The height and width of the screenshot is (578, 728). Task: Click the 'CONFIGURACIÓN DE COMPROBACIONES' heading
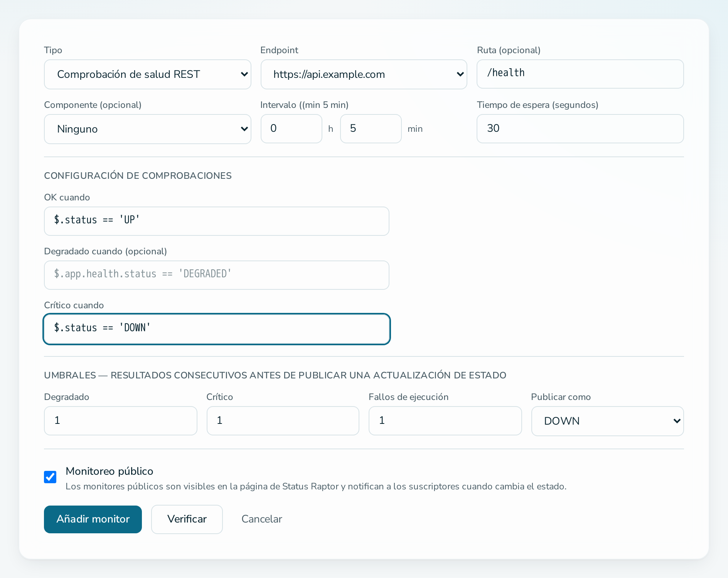click(x=138, y=176)
